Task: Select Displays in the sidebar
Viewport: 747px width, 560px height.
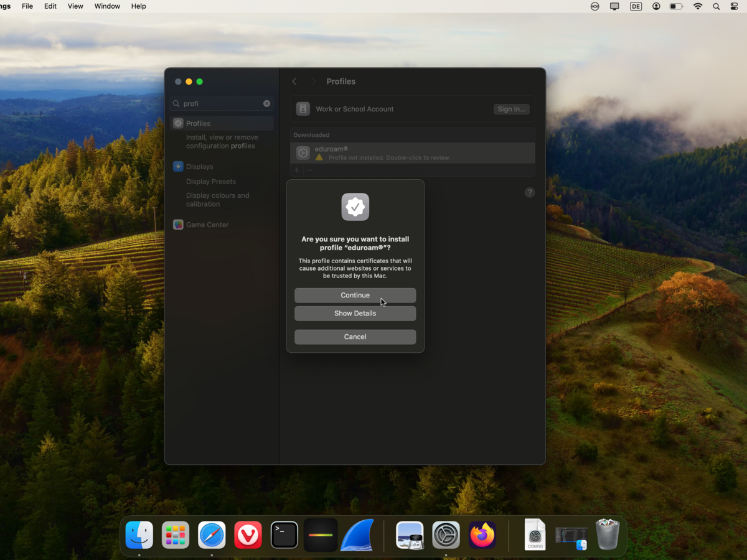Action: [x=199, y=167]
